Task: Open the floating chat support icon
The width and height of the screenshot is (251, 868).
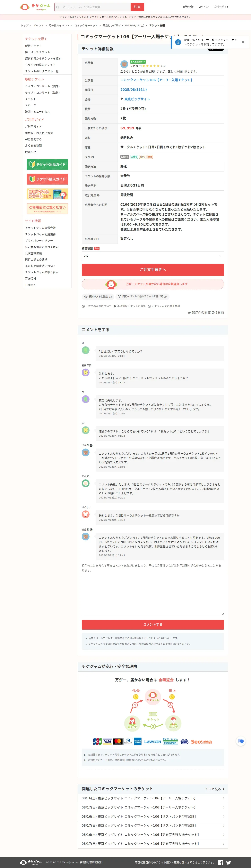Action: tap(241, 741)
